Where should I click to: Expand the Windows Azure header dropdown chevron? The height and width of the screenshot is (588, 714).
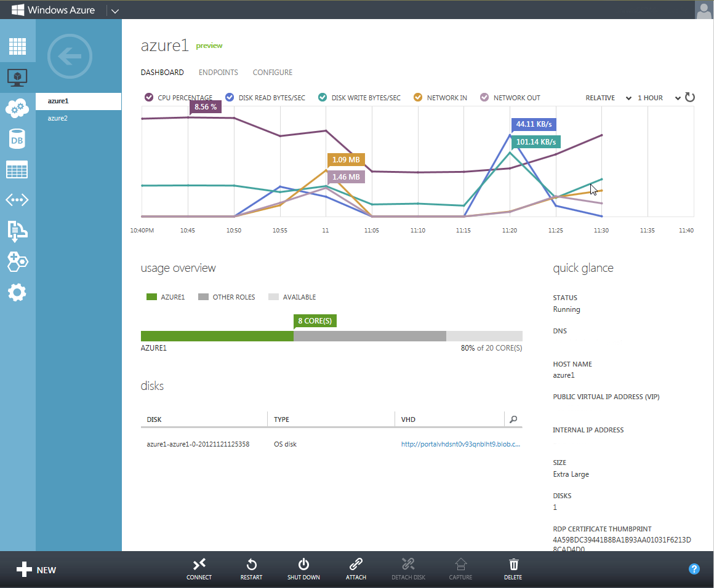[114, 11]
